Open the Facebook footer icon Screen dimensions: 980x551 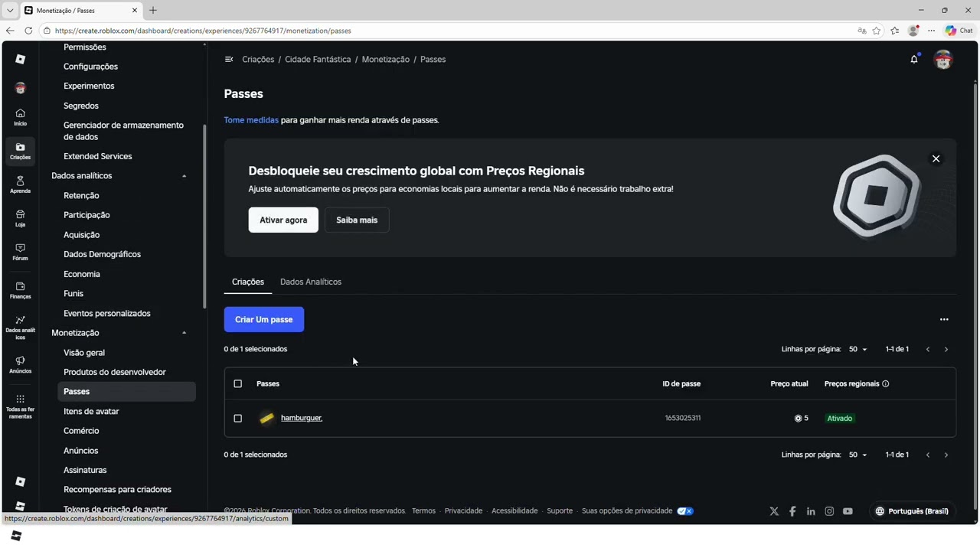click(792, 511)
